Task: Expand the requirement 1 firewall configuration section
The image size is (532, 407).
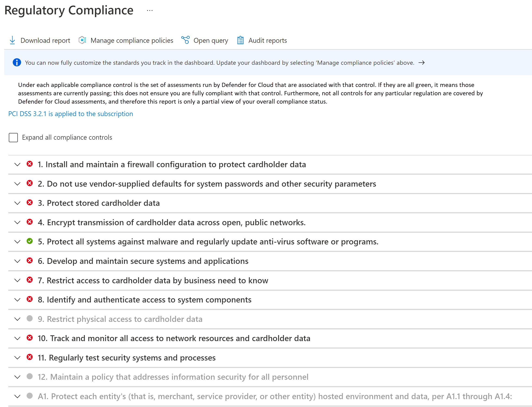Action: point(18,164)
